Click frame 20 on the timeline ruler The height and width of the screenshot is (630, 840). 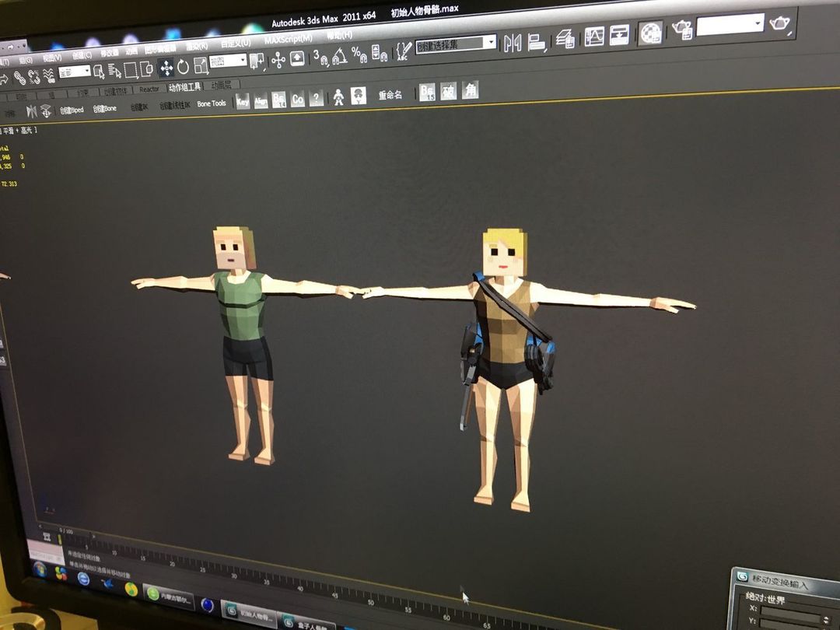pos(172,564)
